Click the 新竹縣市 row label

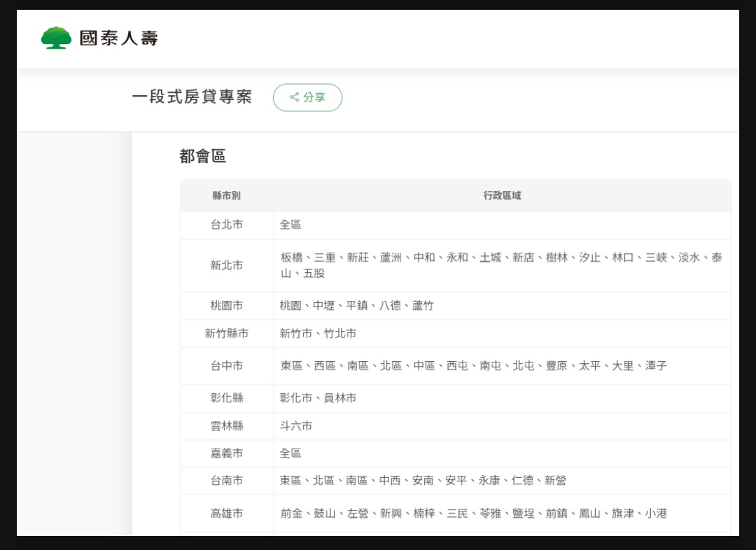(227, 334)
